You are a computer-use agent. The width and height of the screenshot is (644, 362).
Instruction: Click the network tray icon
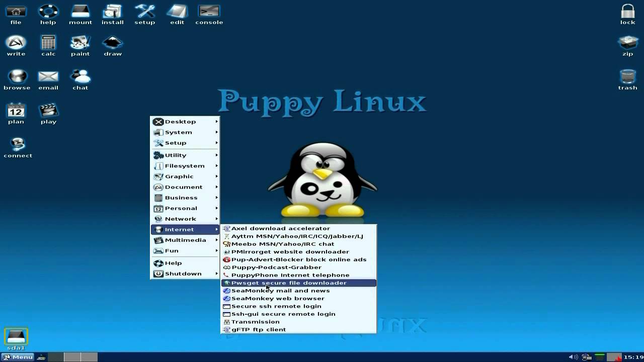pos(587,357)
